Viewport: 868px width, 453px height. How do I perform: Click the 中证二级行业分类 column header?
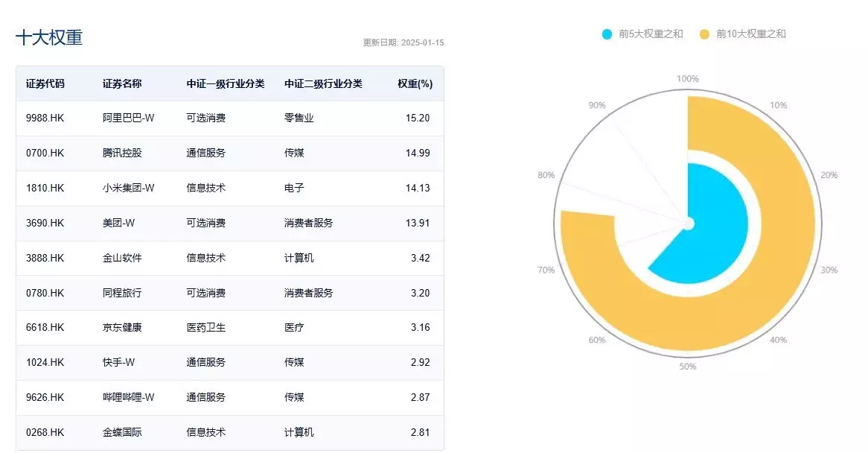click(x=323, y=83)
